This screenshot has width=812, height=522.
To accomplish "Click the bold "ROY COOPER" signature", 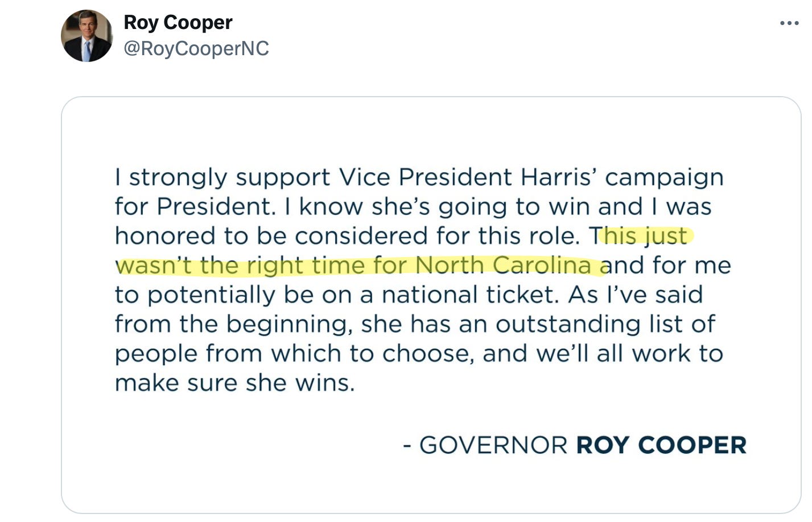I will [x=661, y=445].
